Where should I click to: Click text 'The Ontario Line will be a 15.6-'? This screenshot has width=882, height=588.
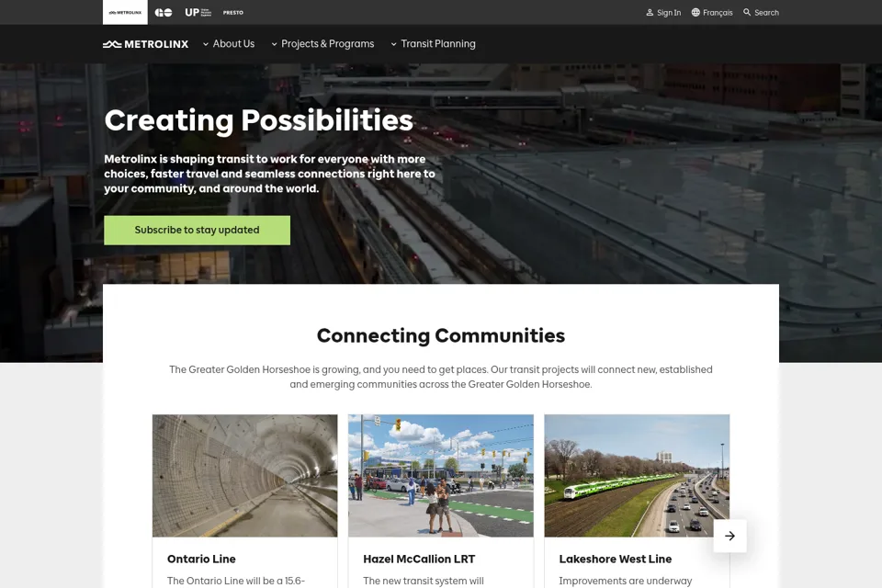click(236, 581)
